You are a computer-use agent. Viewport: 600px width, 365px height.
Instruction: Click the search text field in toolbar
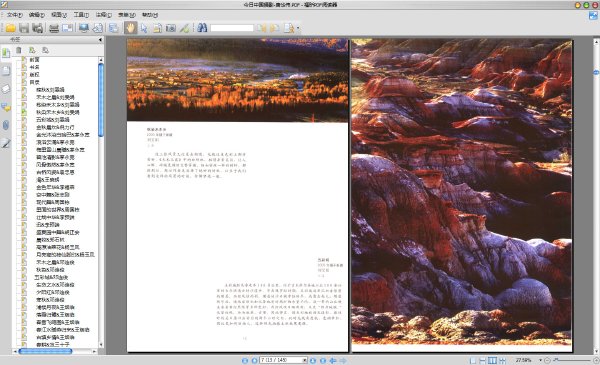[x=232, y=28]
